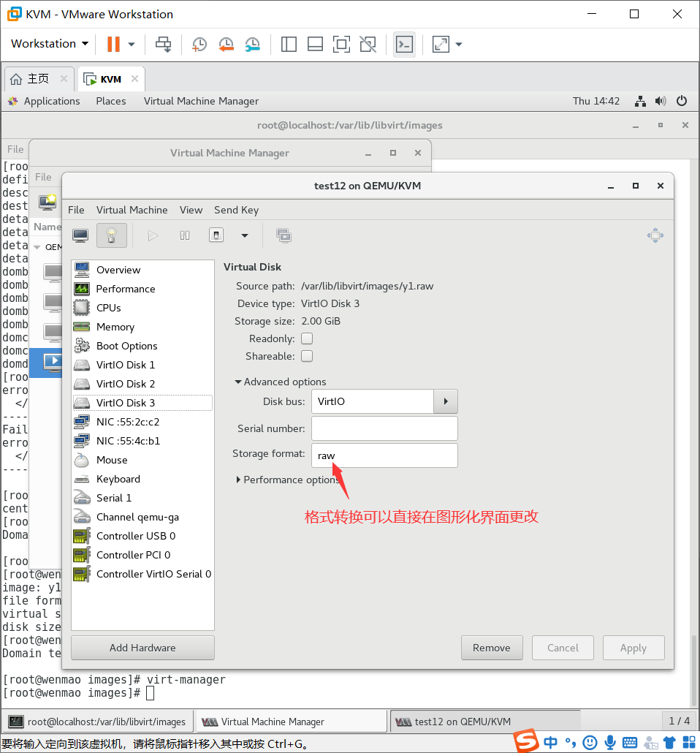Select Channel qemu-ga entry

(142, 517)
